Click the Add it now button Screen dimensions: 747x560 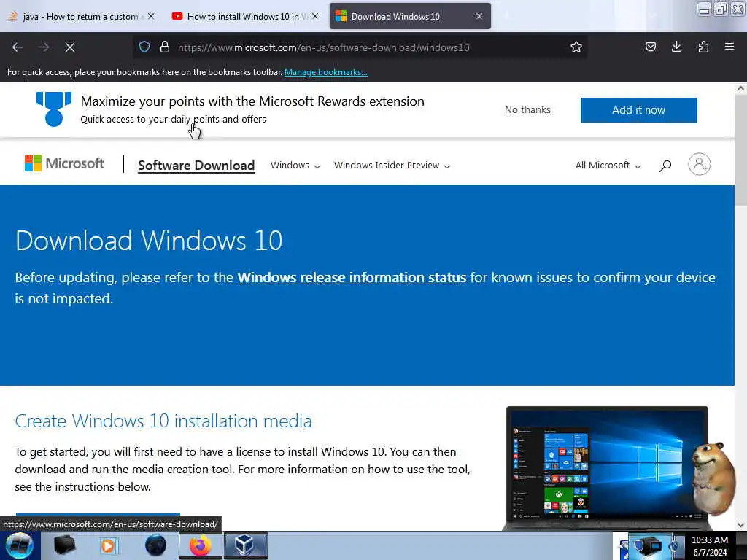pos(638,110)
